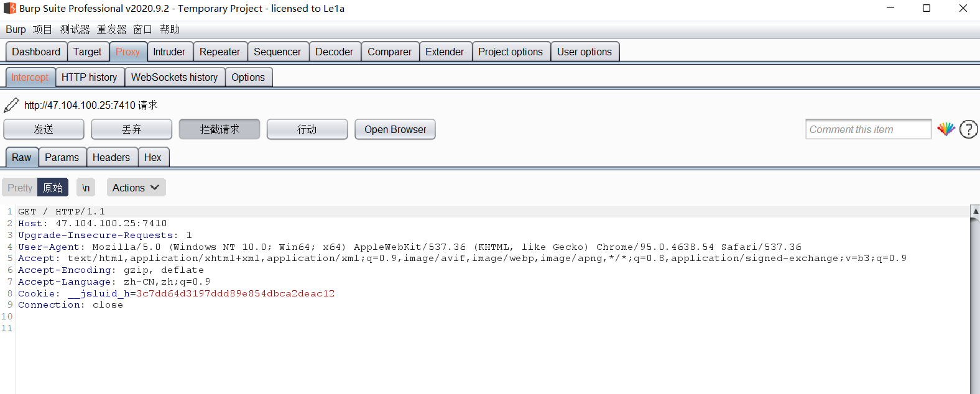The height and width of the screenshot is (394, 980).
Task: Minimize the Burp Suite window
Action: tap(890, 8)
